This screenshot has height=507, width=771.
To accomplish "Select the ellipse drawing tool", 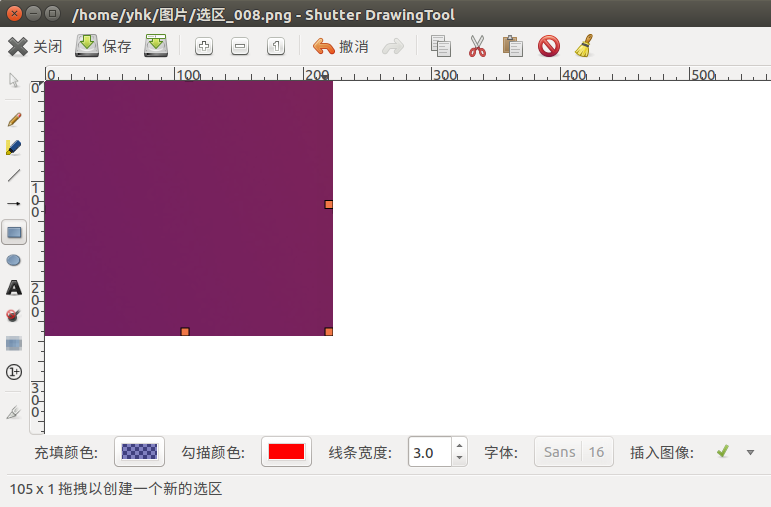I will point(14,260).
